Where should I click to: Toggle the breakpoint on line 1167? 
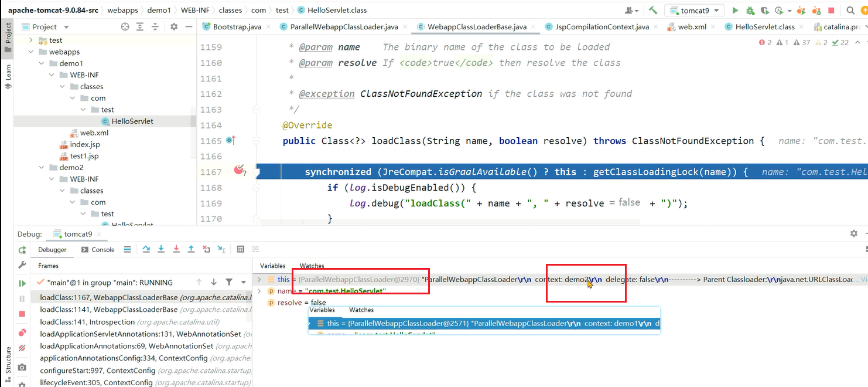[238, 170]
